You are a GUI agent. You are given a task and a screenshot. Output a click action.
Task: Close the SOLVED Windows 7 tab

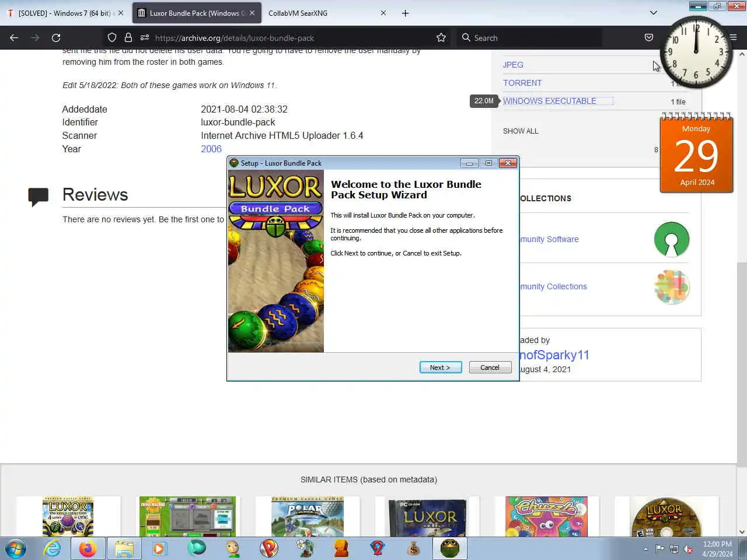[121, 13]
